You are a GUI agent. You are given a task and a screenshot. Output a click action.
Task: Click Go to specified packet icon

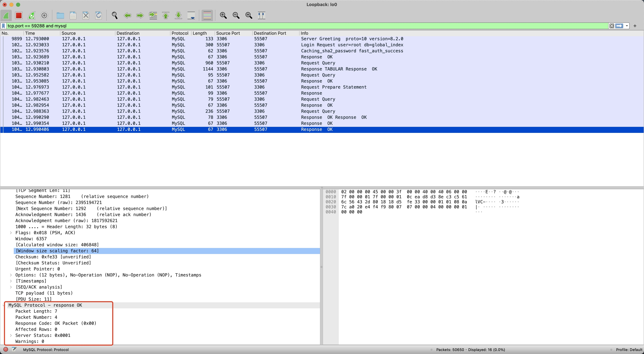pyautogui.click(x=153, y=15)
